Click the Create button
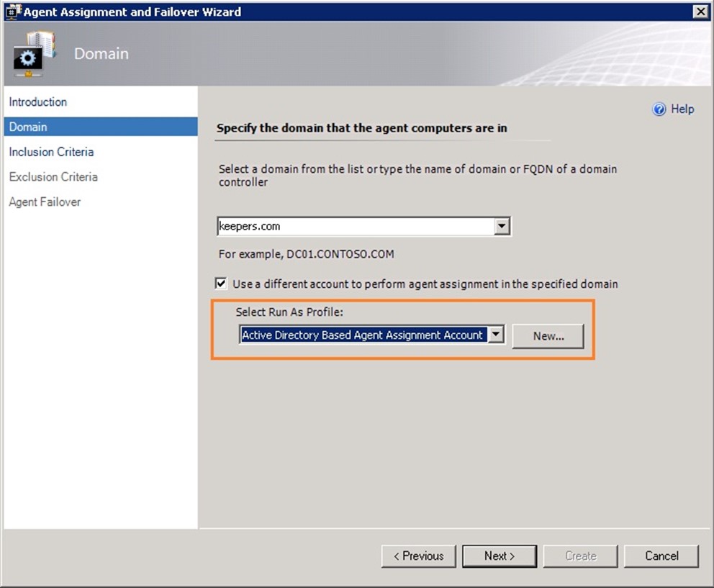Screen dimensions: 714x588 [581, 556]
